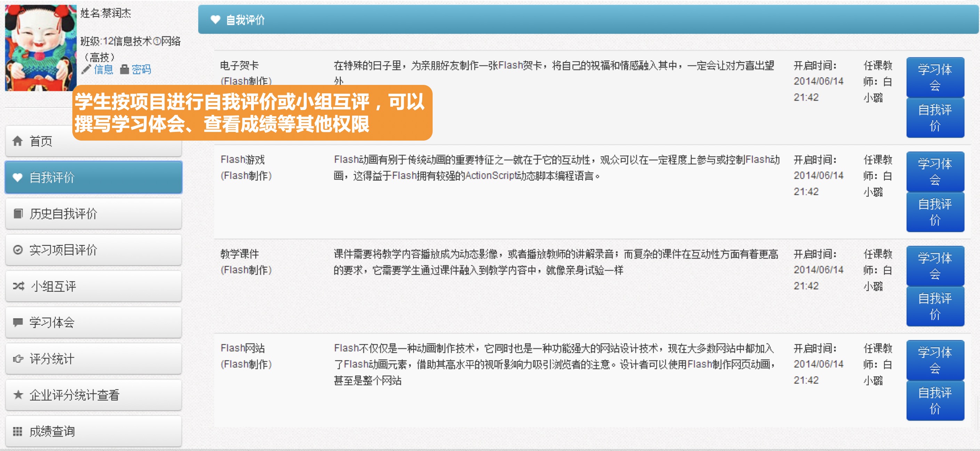Screen dimensions: 980x451
Task: Click 学习体会 button for 教学课件
Action: [935, 266]
